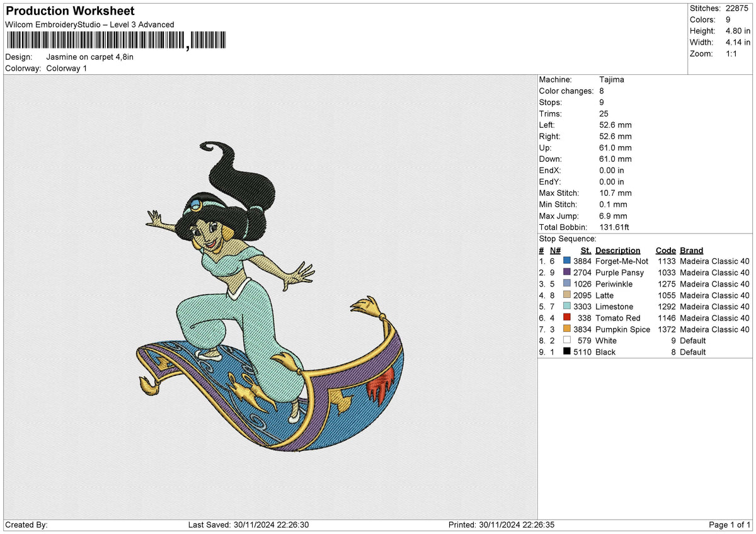Click the White row's Default brand
Viewport: 756px width, 534px height.
click(x=693, y=340)
